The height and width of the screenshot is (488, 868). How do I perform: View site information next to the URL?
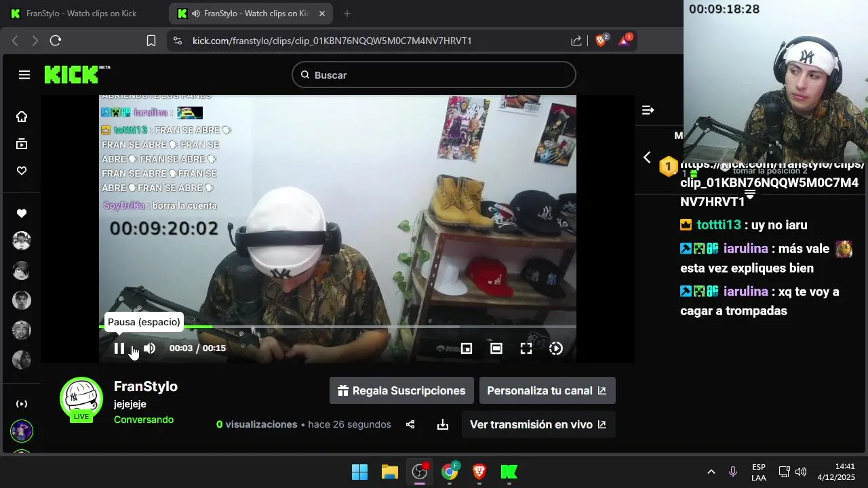click(178, 41)
